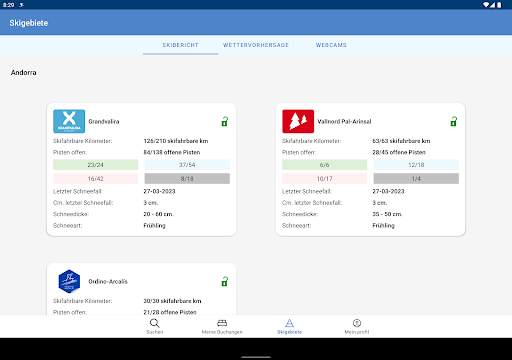Click the Vallnord Pal-Arinsal resort name
Screen dimensions: 512x360
tap(344, 121)
